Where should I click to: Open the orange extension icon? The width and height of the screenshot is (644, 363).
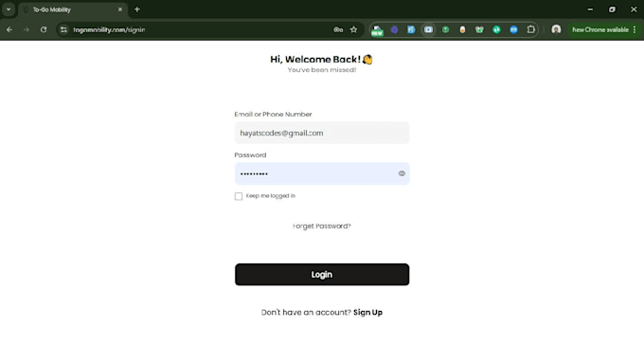(462, 29)
